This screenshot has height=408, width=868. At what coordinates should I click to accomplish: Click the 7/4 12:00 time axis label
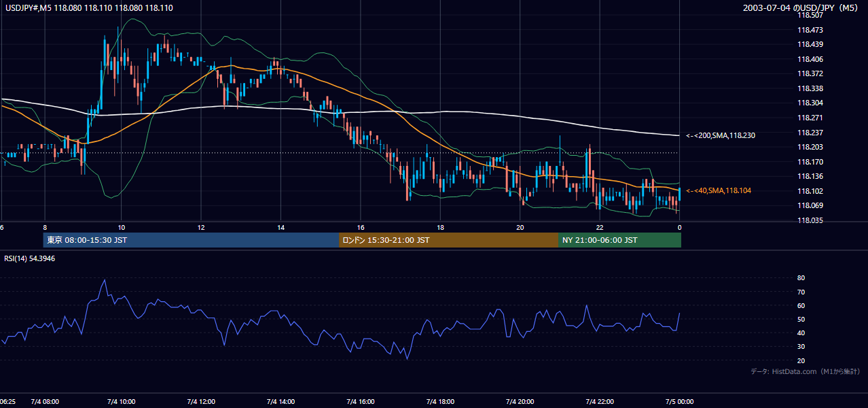point(201,402)
